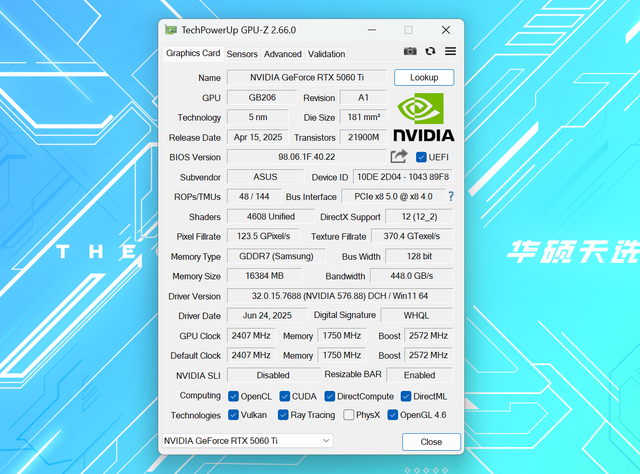The height and width of the screenshot is (474, 640).
Task: Toggle the Vulkan checkbox
Action: tap(233, 415)
